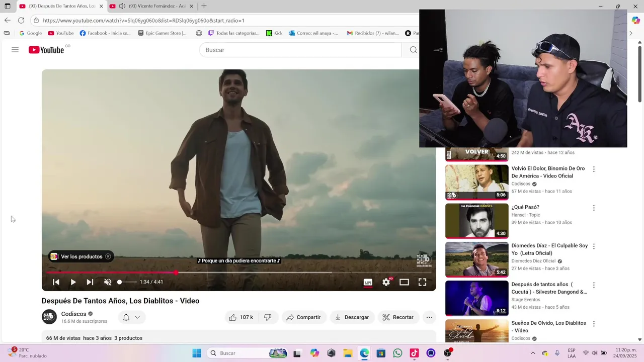644x362 pixels.
Task: Open Codiscos channel name link
Action: (74, 314)
